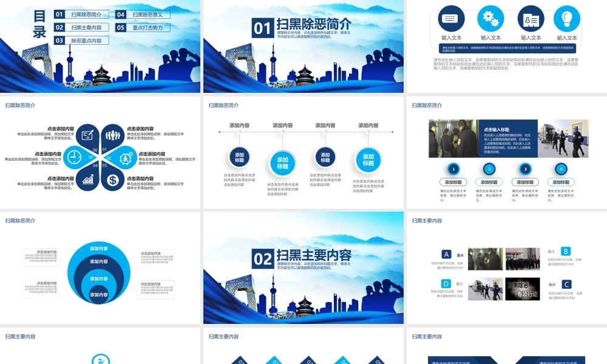
Task: Open contents entry 04 扫黑除恶意义
Action: pyautogui.click(x=143, y=15)
